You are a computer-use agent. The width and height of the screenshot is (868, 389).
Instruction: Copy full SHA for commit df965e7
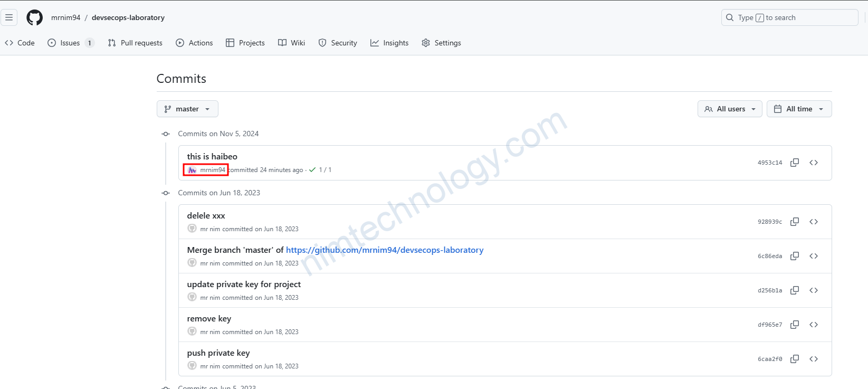794,325
